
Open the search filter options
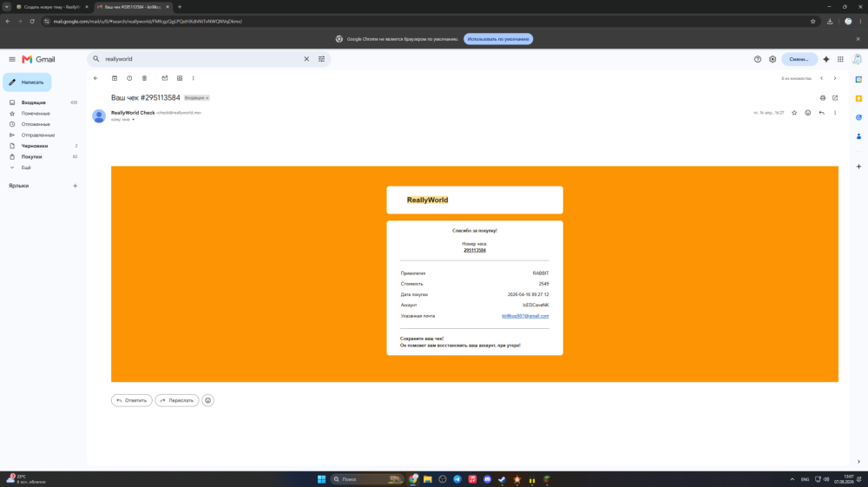pos(322,59)
